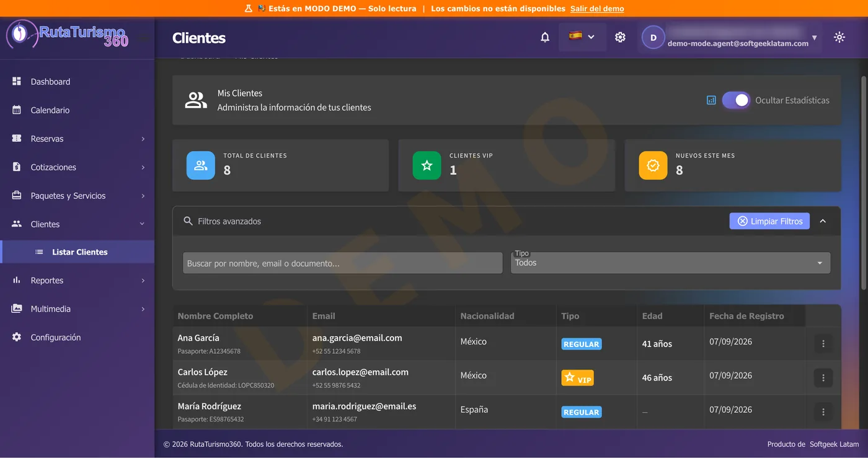Open the actions menu for Carlos López
The height and width of the screenshot is (458, 868).
823,377
